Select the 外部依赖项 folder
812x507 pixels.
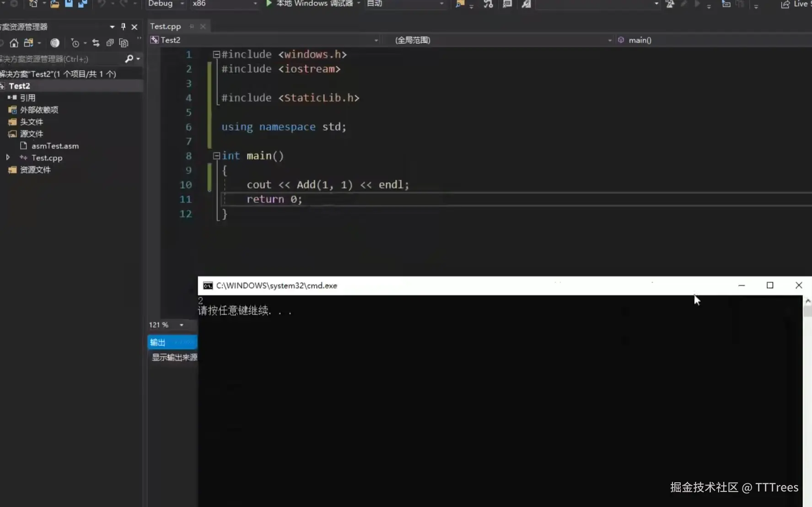(x=39, y=110)
